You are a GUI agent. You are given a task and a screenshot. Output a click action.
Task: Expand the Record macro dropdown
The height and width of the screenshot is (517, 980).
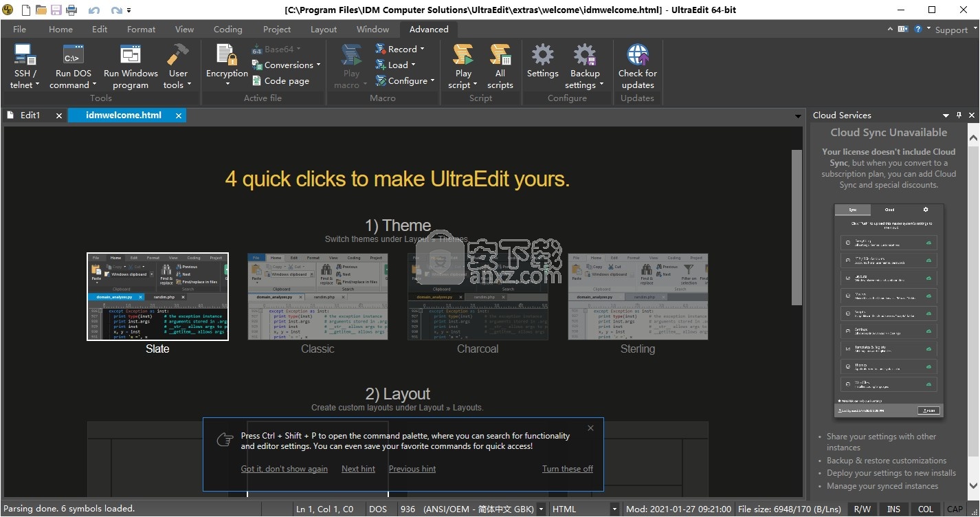(x=422, y=49)
